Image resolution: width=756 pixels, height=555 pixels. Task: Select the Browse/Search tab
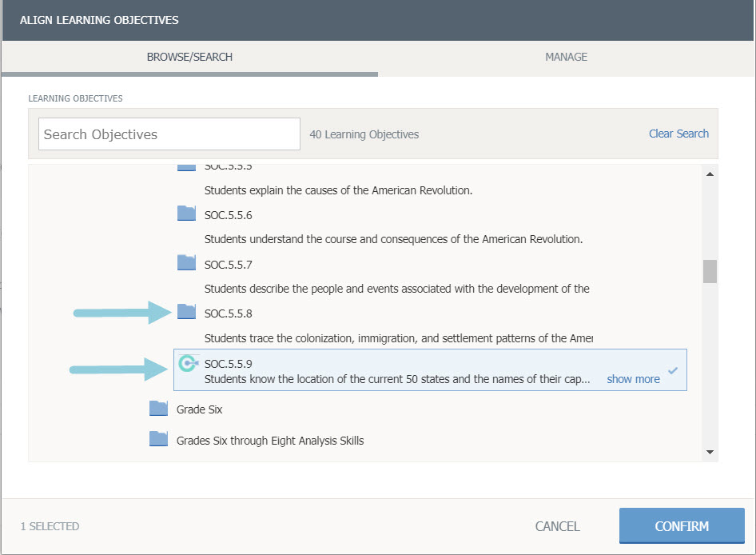pos(189,58)
